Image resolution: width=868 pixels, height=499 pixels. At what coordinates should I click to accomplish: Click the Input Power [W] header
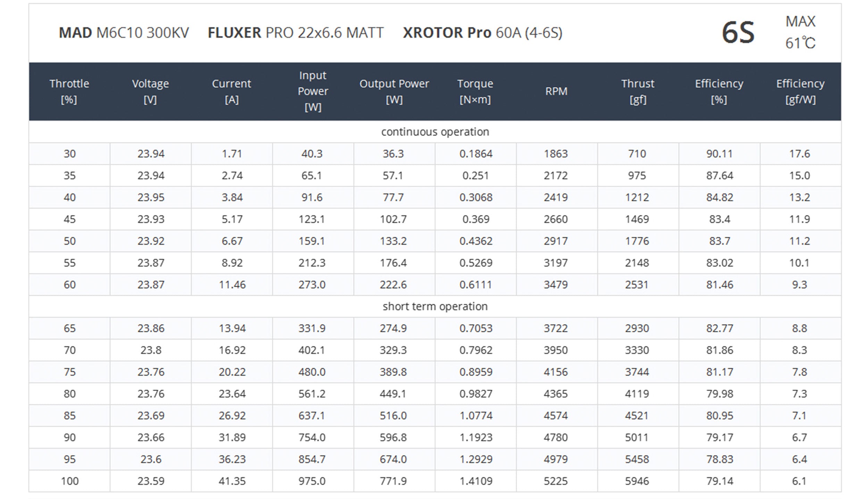(x=313, y=91)
